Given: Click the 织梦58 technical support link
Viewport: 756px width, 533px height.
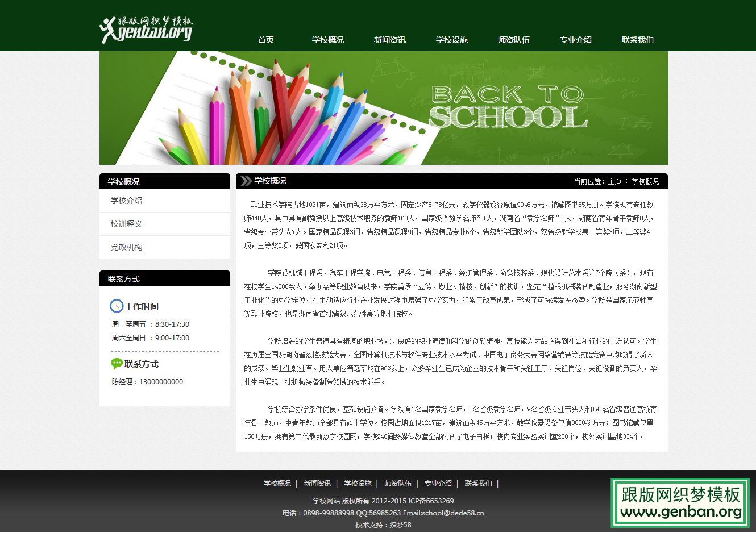Looking at the screenshot, I should click(400, 525).
